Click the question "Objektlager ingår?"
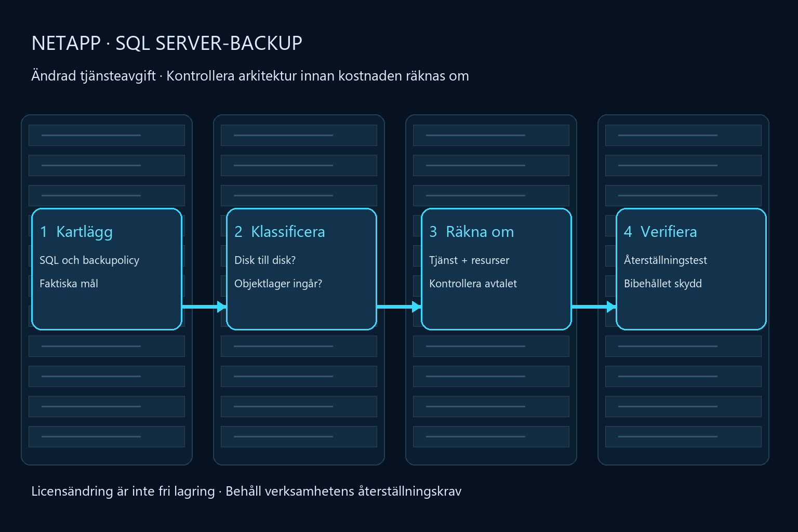The width and height of the screenshot is (798, 532). 278,284
